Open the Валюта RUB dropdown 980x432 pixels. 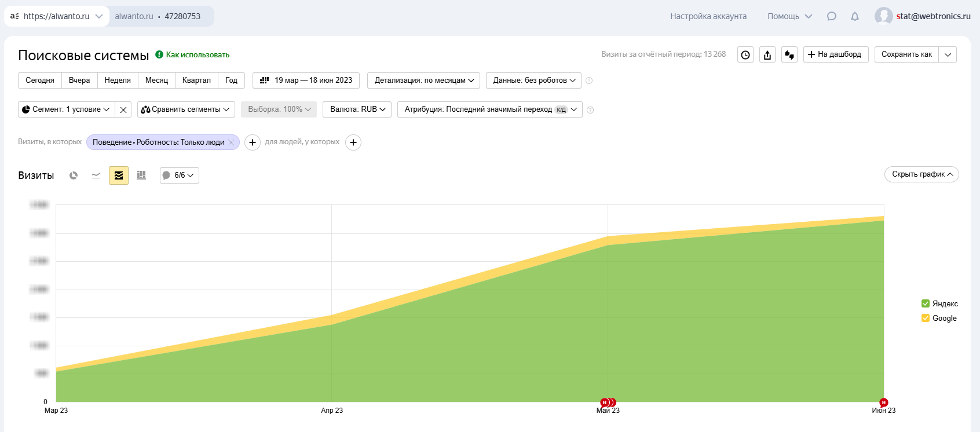(x=357, y=109)
